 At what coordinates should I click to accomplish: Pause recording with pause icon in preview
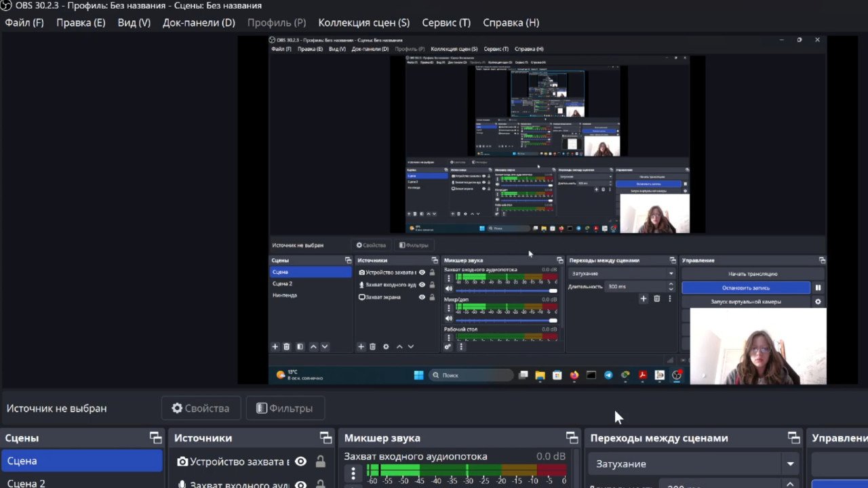[x=818, y=288]
